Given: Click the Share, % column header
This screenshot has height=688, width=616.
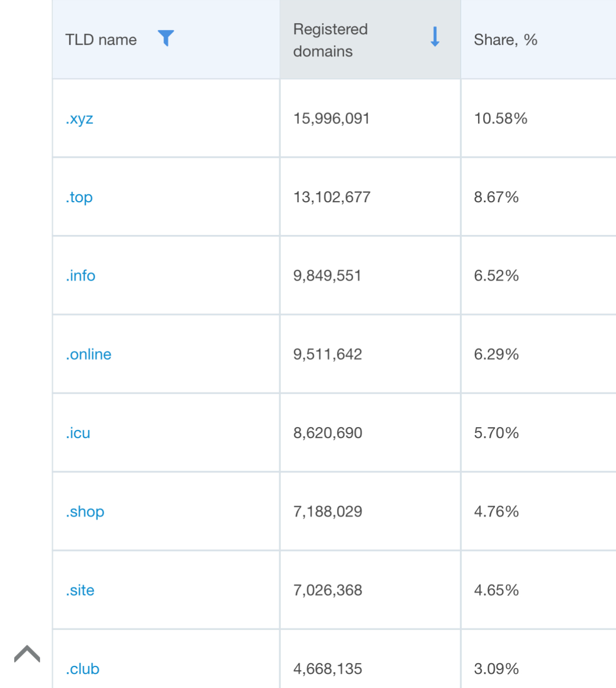Looking at the screenshot, I should click(505, 40).
